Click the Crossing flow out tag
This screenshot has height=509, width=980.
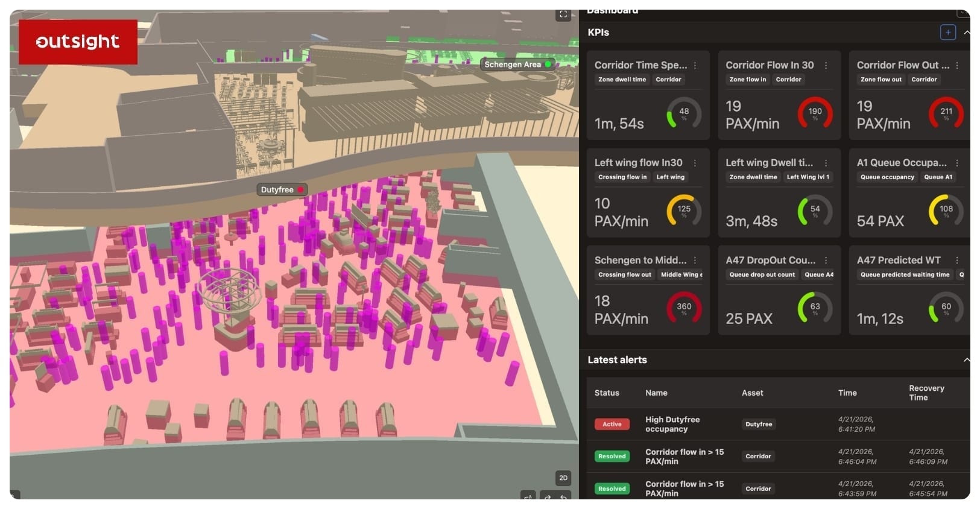625,275
